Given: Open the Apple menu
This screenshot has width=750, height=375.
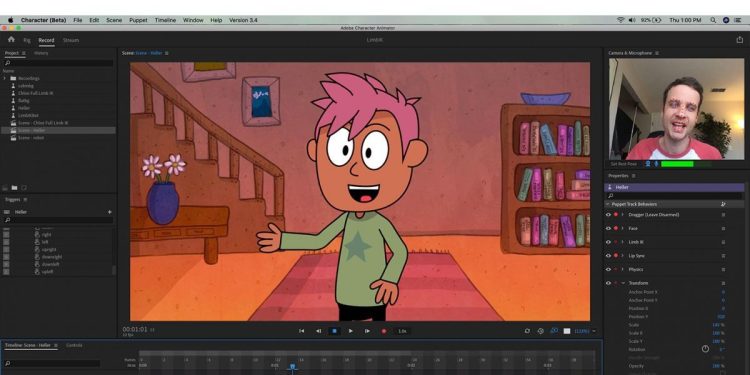Looking at the screenshot, I should pos(10,20).
